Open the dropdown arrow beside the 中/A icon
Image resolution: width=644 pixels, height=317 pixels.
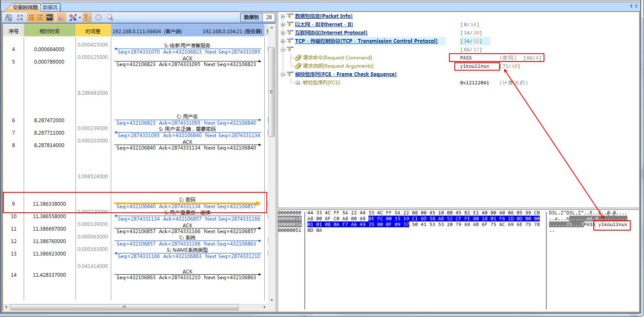(80, 17)
